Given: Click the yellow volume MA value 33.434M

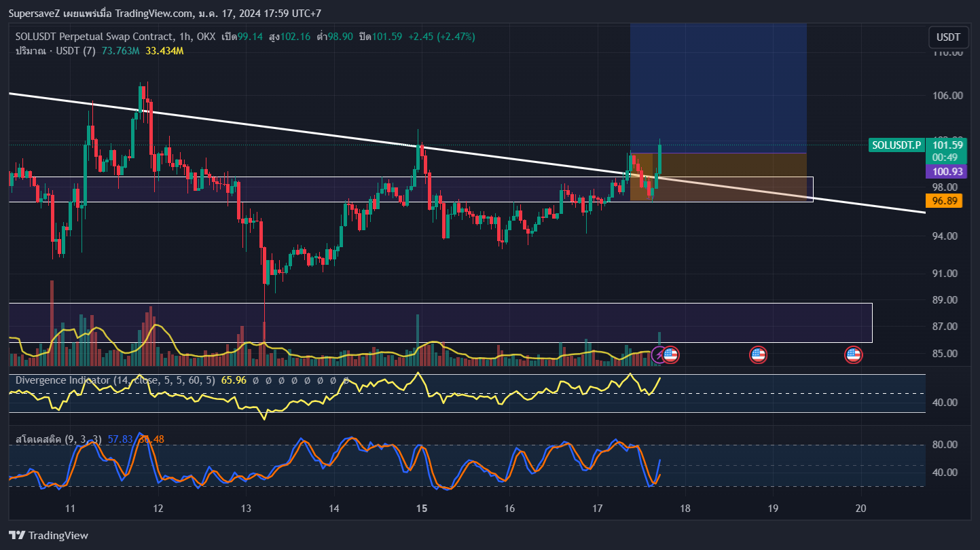Looking at the screenshot, I should (164, 51).
